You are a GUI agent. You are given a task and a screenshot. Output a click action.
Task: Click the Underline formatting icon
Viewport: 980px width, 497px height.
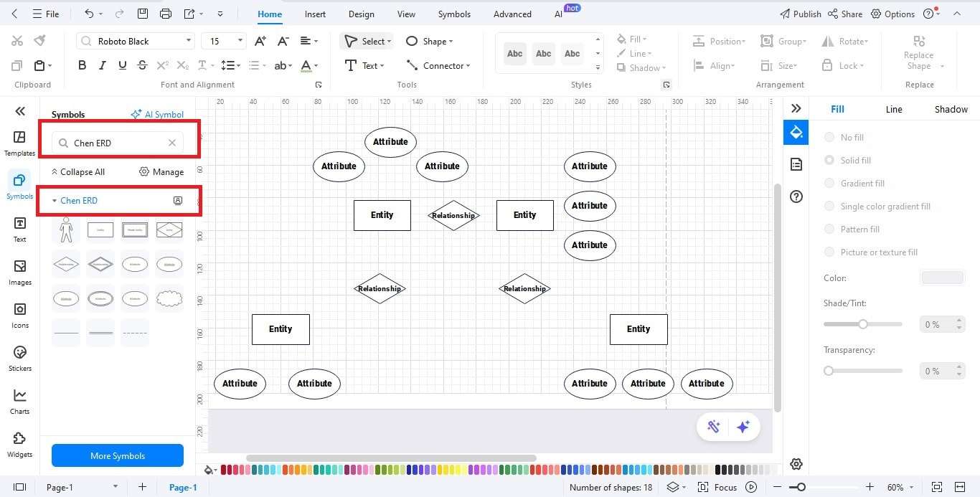click(x=122, y=65)
